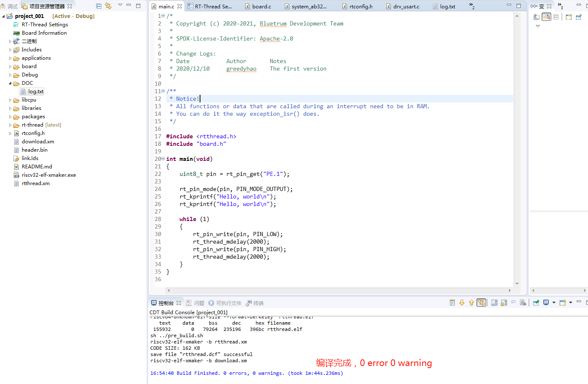Click Pin Console icon

(536, 303)
